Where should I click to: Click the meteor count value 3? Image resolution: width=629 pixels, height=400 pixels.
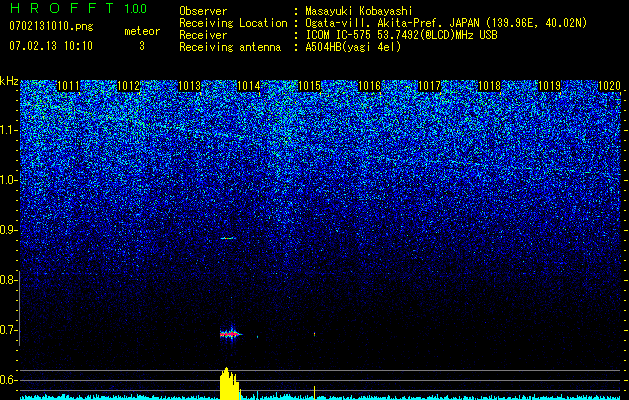pyautogui.click(x=142, y=46)
